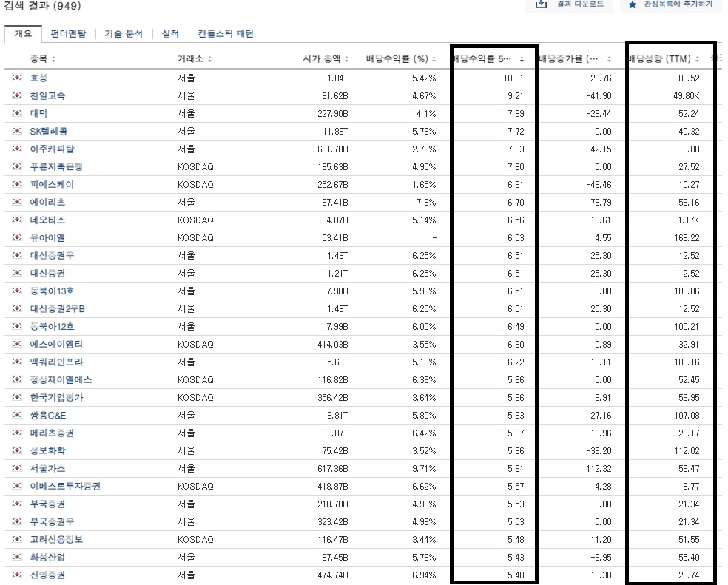The image size is (728, 585).
Task: Open the 부국증권우 stock link
Action: pyautogui.click(x=52, y=522)
